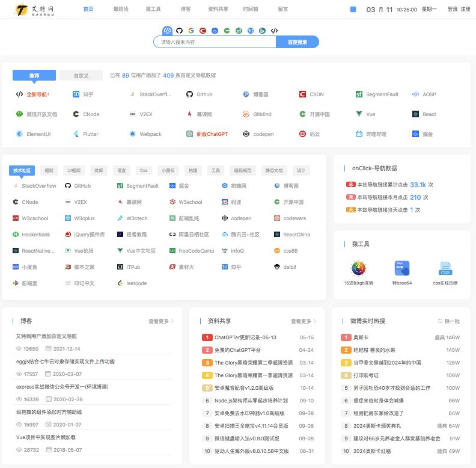Select the 静态文档 category tab
The image size is (476, 468).
coord(274,170)
